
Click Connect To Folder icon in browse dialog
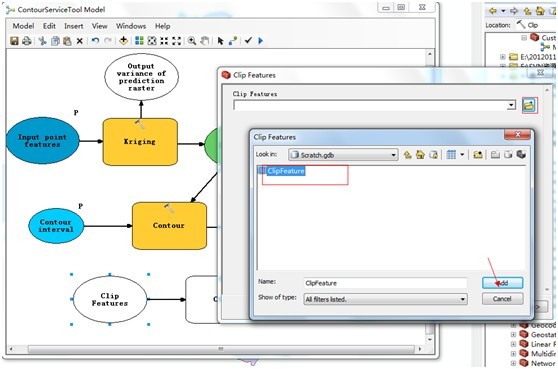[x=478, y=154]
